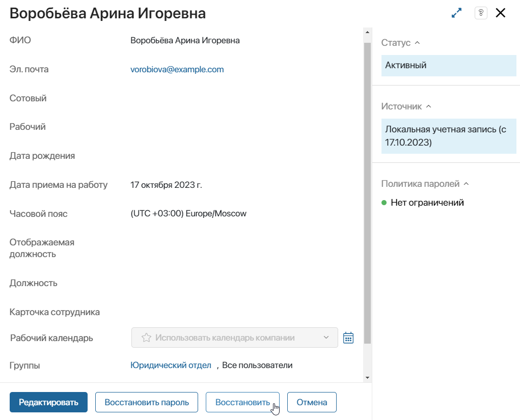Click the Дата приема на работу label
The width and height of the screenshot is (520, 420).
click(x=59, y=185)
